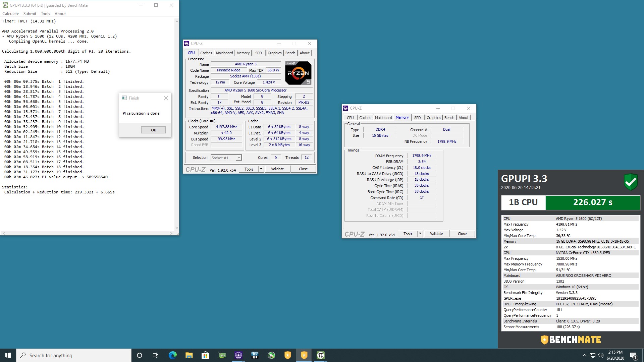This screenshot has height=362, width=644.
Task: Click Close button in Memory CPU-Z window
Action: (x=462, y=234)
